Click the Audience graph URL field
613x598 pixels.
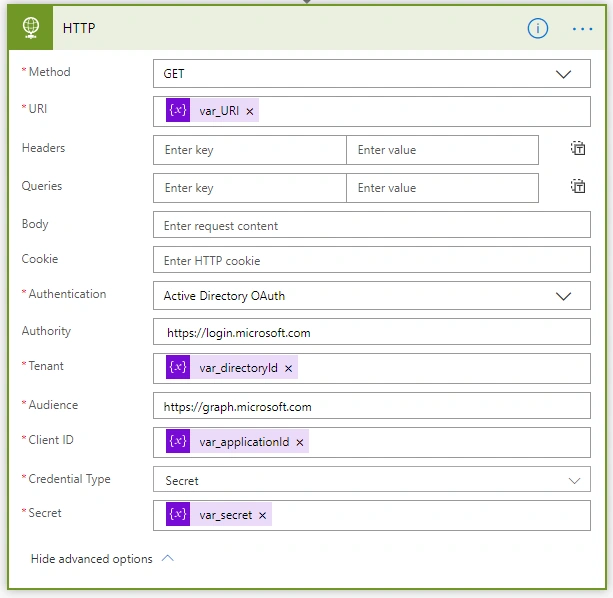[372, 406]
